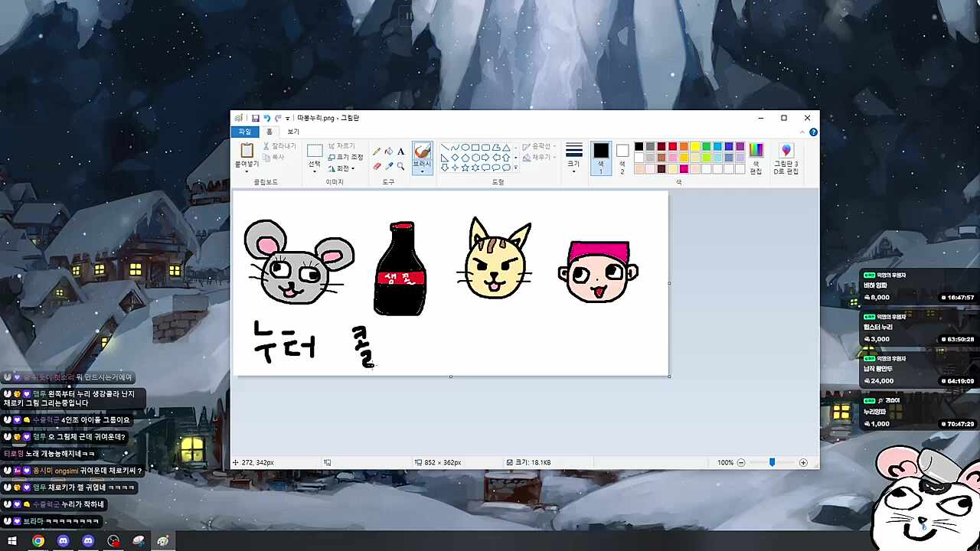Open Resize (크기 조정) dialog
Image resolution: width=980 pixels, height=551 pixels.
[x=345, y=157]
